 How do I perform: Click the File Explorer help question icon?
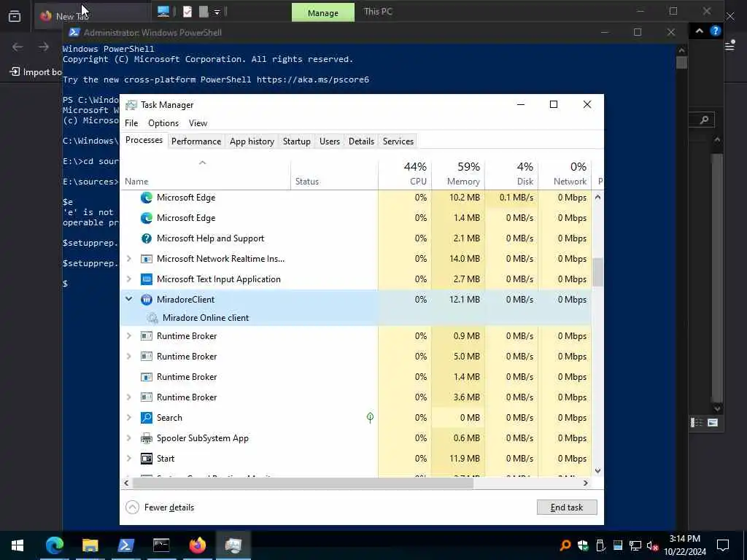(x=715, y=31)
